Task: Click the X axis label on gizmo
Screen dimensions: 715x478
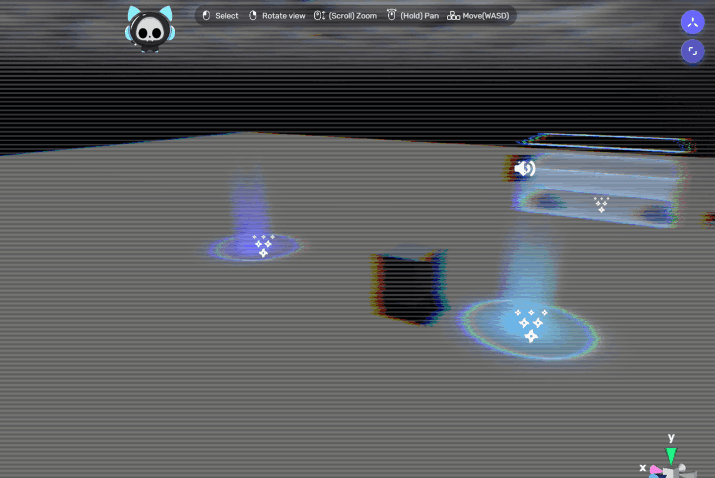Action: pyautogui.click(x=642, y=467)
